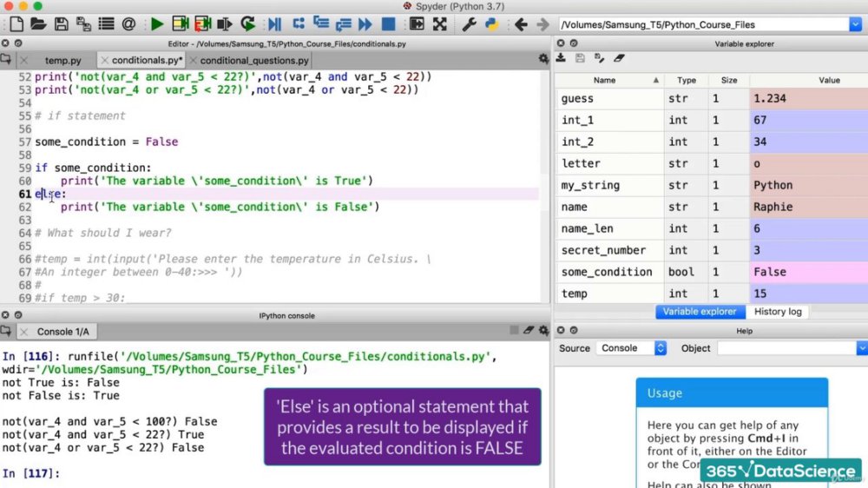This screenshot has width=868, height=488.
Task: Run until the function returns in the debugger
Action: pos(343,23)
